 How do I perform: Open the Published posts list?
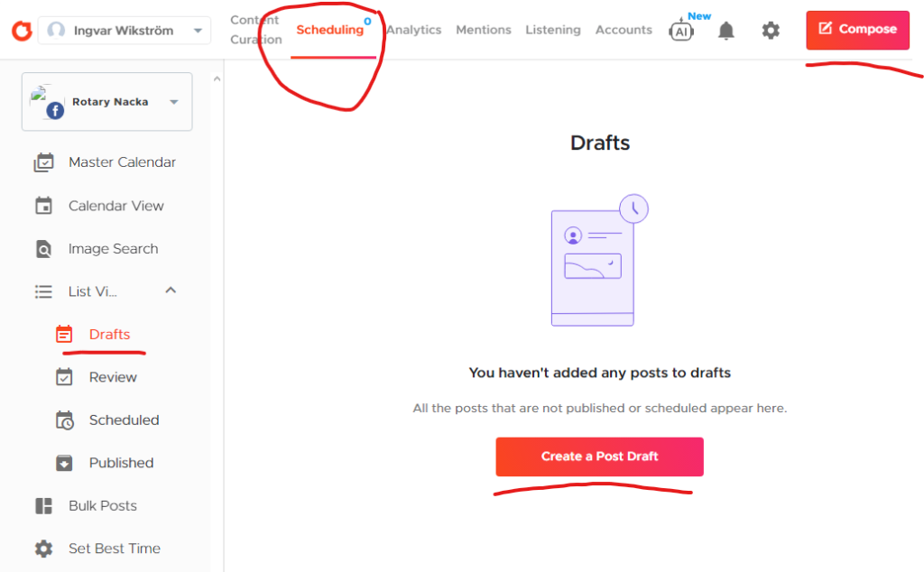121,463
